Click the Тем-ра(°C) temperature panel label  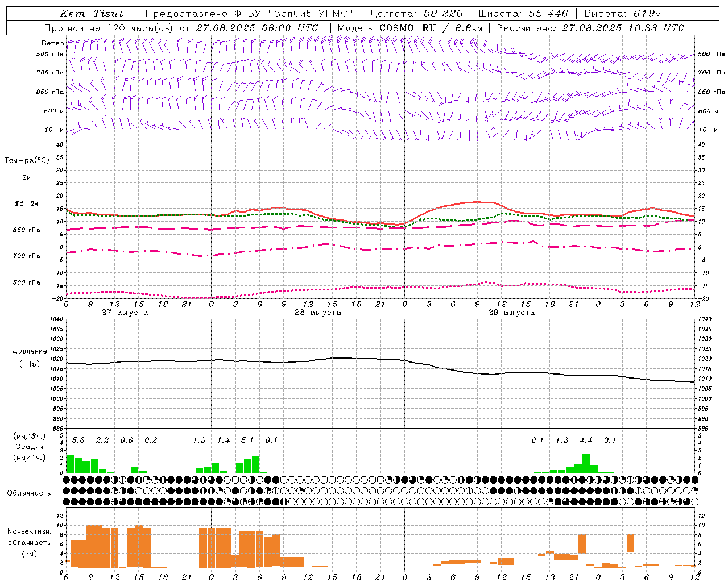[27, 161]
